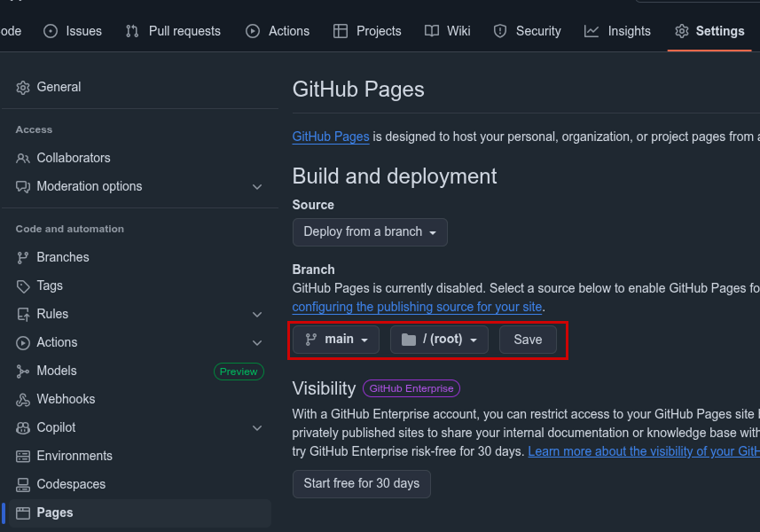Click the General gear icon in sidebar
This screenshot has height=532, width=760.
[23, 88]
